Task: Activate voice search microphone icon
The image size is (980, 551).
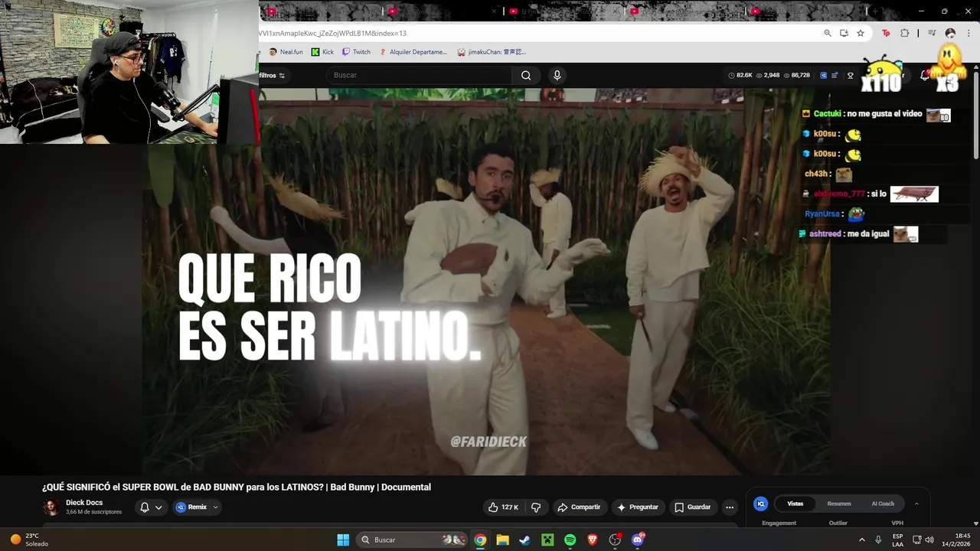Action: [x=557, y=75]
